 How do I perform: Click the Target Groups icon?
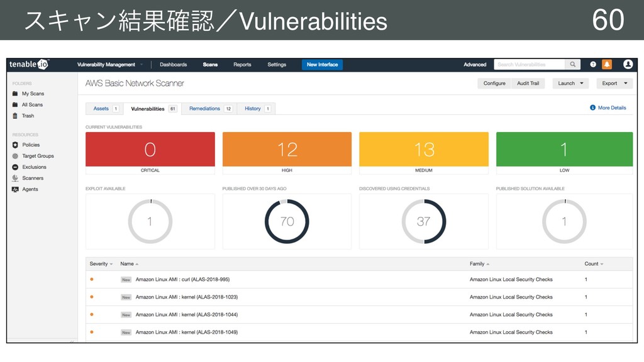click(15, 156)
